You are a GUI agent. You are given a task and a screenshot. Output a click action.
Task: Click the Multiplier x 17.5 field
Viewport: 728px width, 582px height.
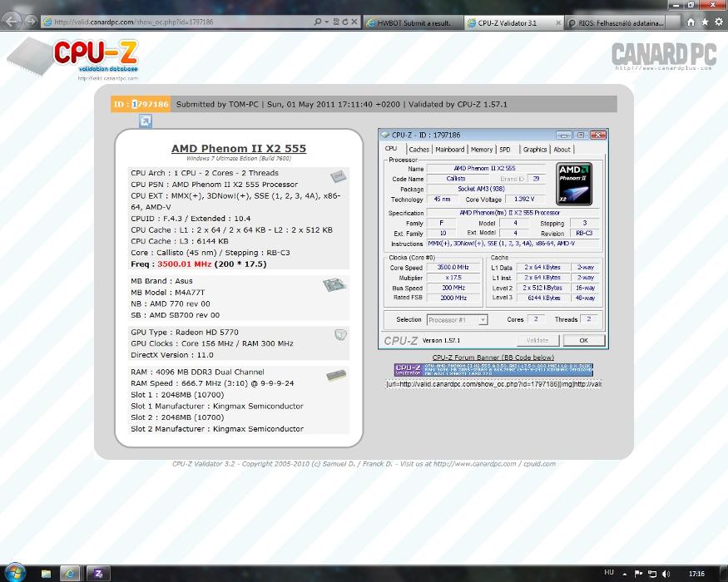(453, 278)
